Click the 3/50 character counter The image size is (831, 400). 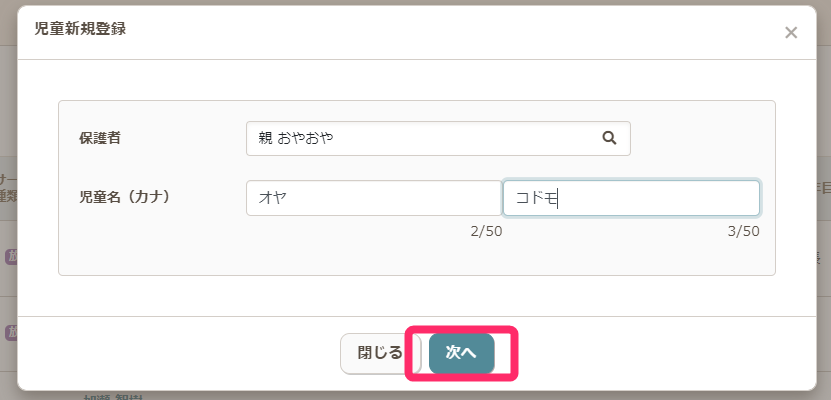[x=743, y=231]
